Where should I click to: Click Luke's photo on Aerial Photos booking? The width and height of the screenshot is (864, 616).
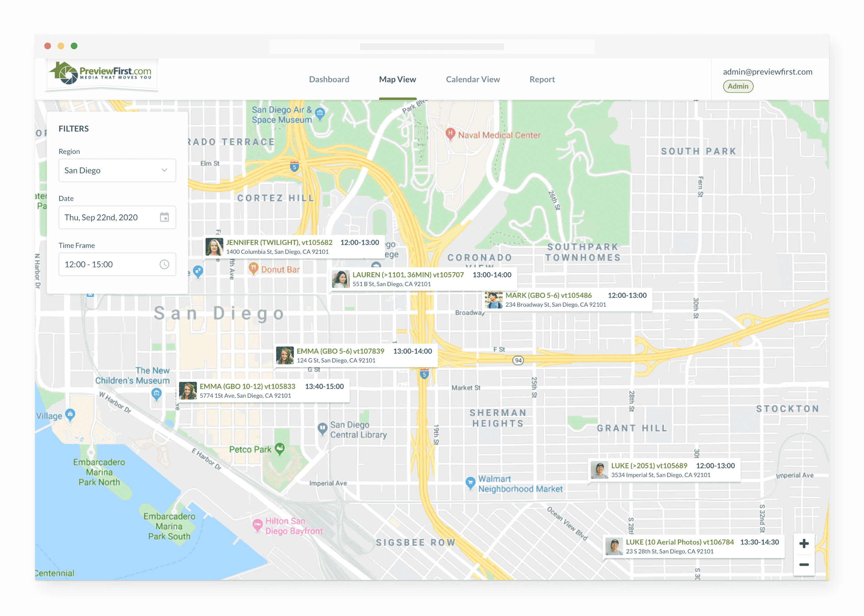(x=614, y=547)
